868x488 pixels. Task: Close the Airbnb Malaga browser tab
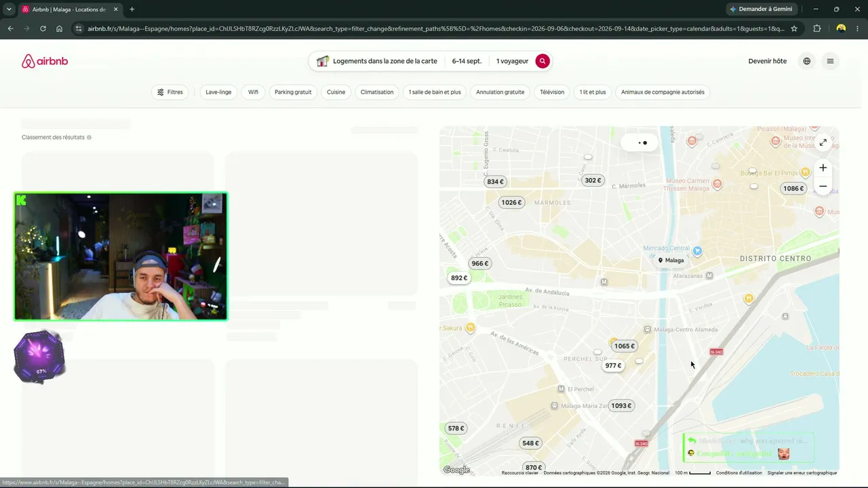click(115, 9)
